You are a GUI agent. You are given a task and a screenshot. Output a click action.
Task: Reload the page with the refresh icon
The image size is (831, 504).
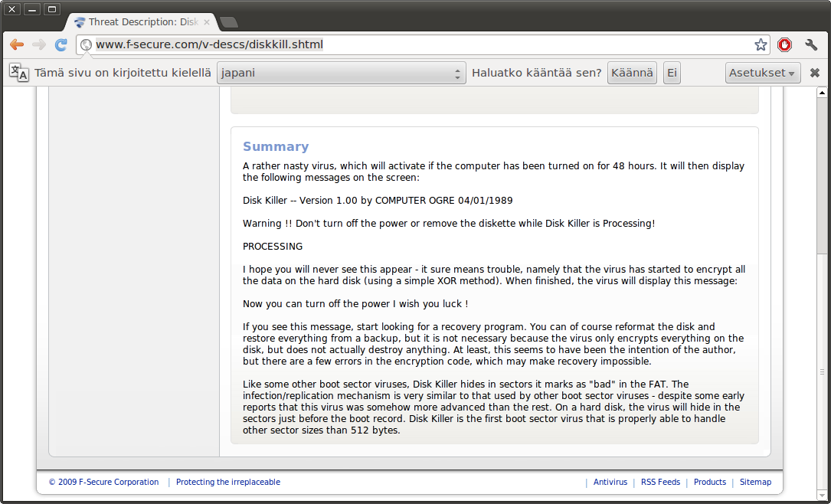[x=61, y=44]
